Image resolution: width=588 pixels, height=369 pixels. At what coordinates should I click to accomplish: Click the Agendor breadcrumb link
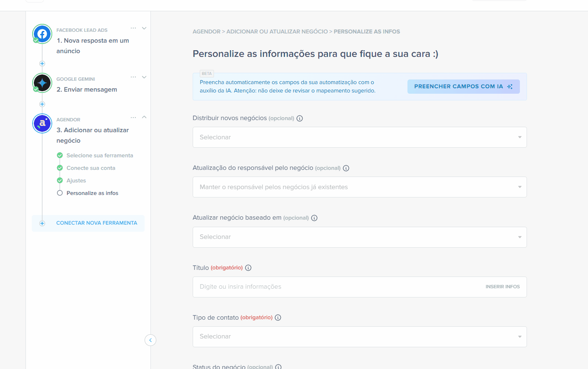pyautogui.click(x=206, y=31)
